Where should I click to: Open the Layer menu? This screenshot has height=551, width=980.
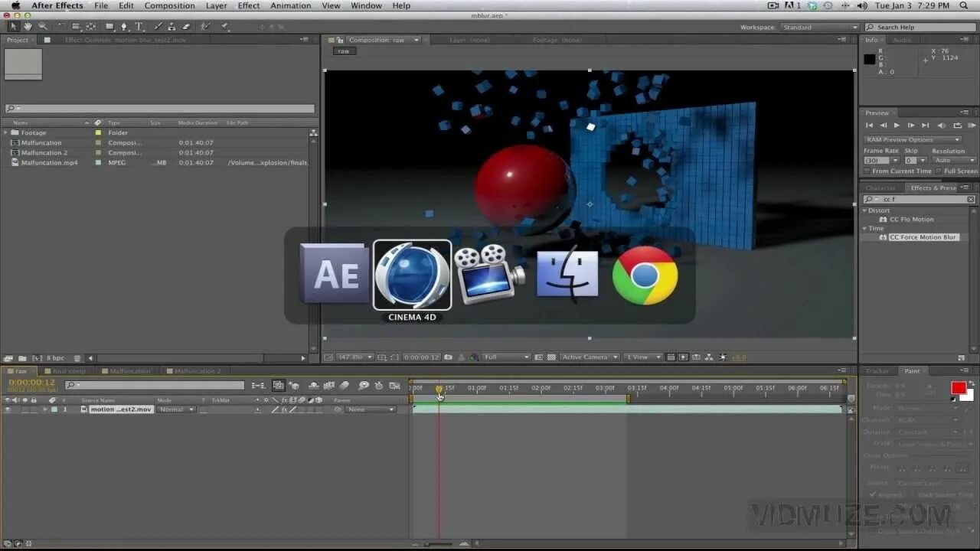[x=216, y=5]
